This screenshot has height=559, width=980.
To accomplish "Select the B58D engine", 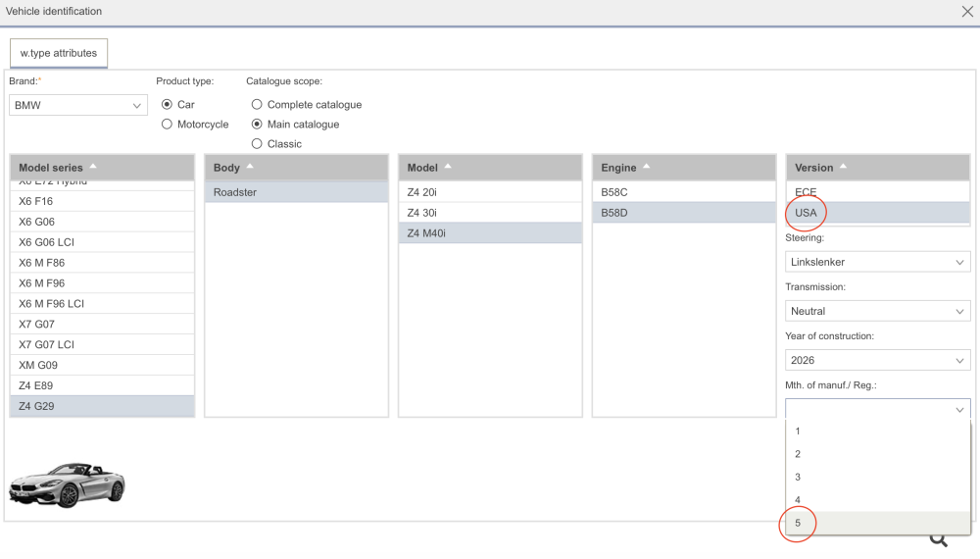I will (684, 213).
